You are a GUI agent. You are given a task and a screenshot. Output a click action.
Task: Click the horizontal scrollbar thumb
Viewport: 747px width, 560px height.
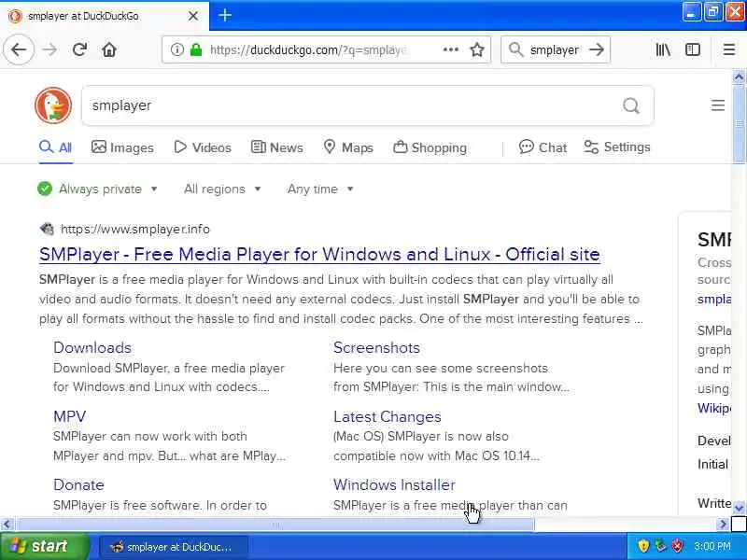(x=275, y=525)
